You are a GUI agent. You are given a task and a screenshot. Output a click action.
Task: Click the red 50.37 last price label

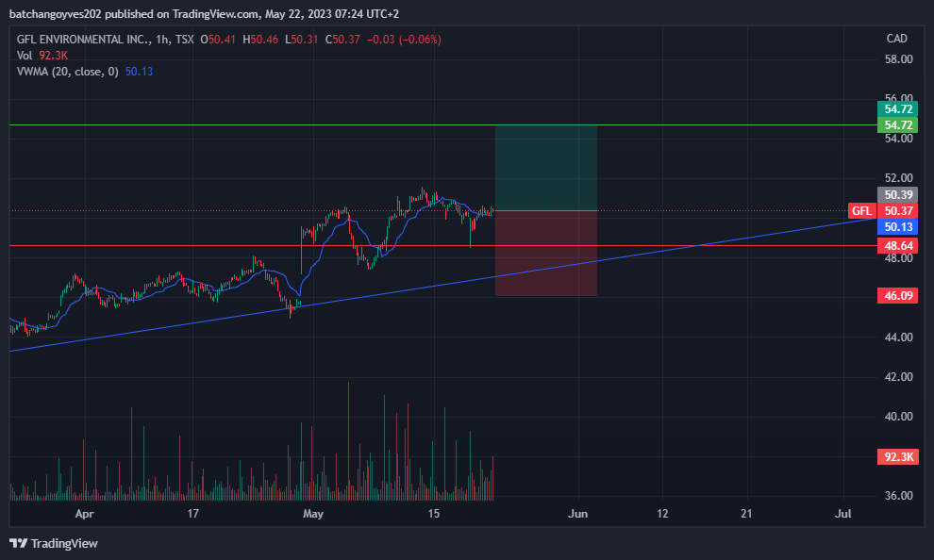tap(897, 210)
